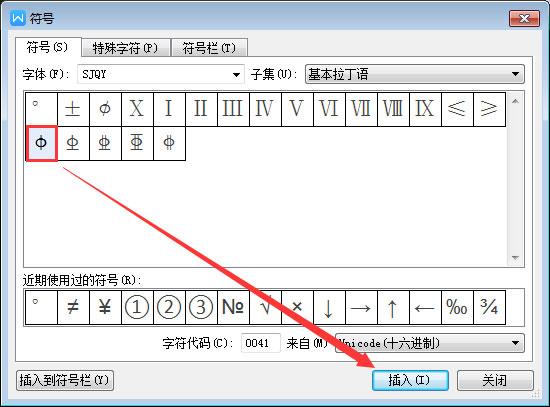Switch to the 特殊字符(P) tab

(126, 48)
